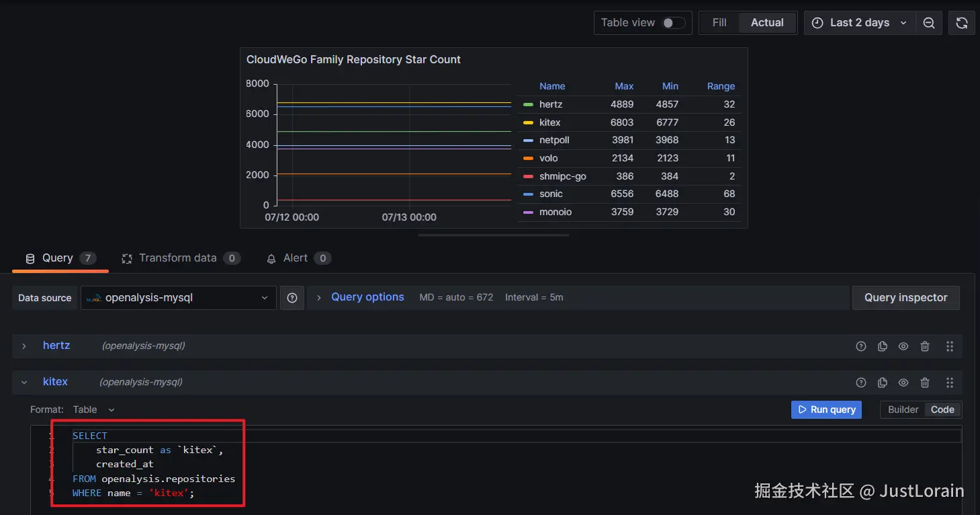Click the panel title CloudWeGo Family Repository Star Count
Screen dimensions: 980x515
point(353,60)
